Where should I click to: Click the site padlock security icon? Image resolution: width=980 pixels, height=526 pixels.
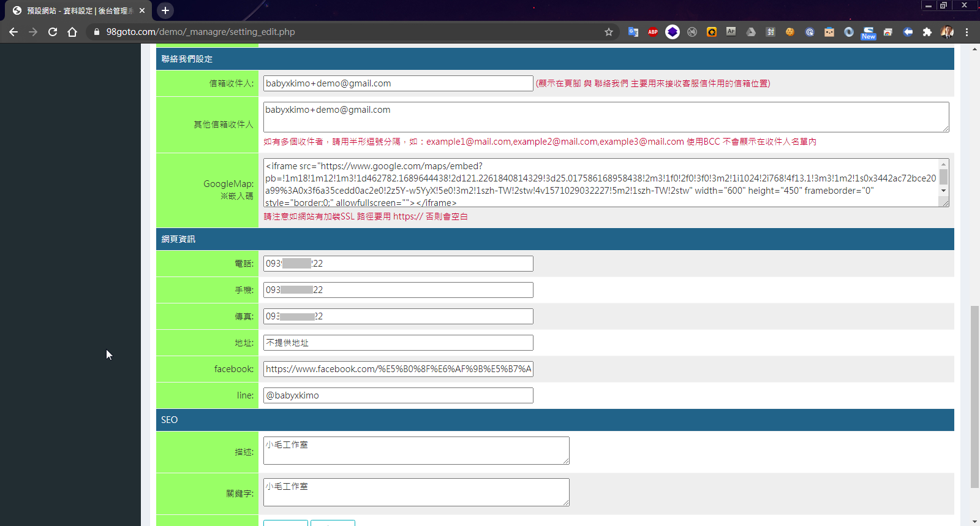click(x=96, y=32)
